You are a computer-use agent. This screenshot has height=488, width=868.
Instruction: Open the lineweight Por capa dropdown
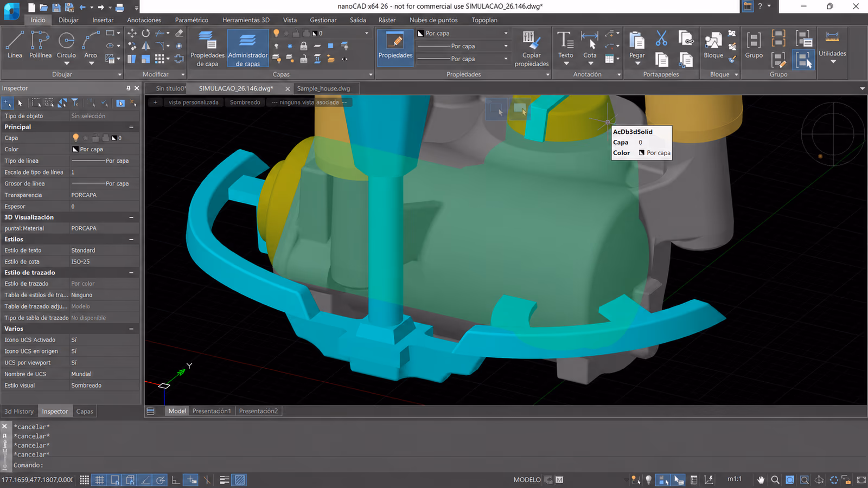pos(506,59)
